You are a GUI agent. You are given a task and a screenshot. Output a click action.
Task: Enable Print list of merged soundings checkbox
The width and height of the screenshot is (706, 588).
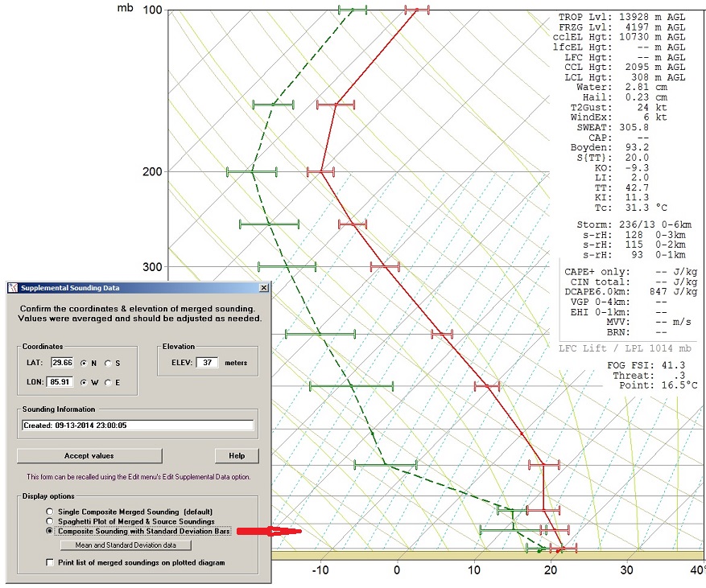click(50, 562)
